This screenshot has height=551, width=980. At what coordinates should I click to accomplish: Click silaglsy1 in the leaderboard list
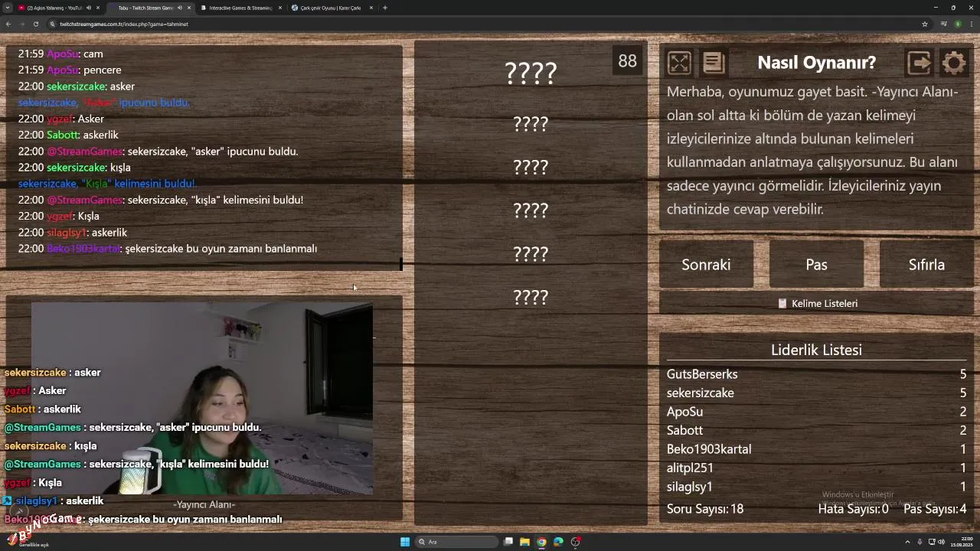click(x=689, y=487)
